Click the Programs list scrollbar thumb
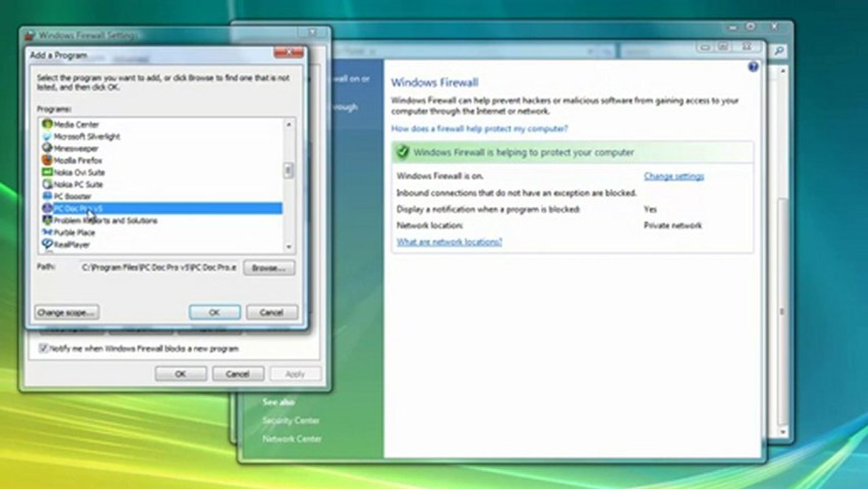The width and height of the screenshot is (868, 489). pos(288,170)
